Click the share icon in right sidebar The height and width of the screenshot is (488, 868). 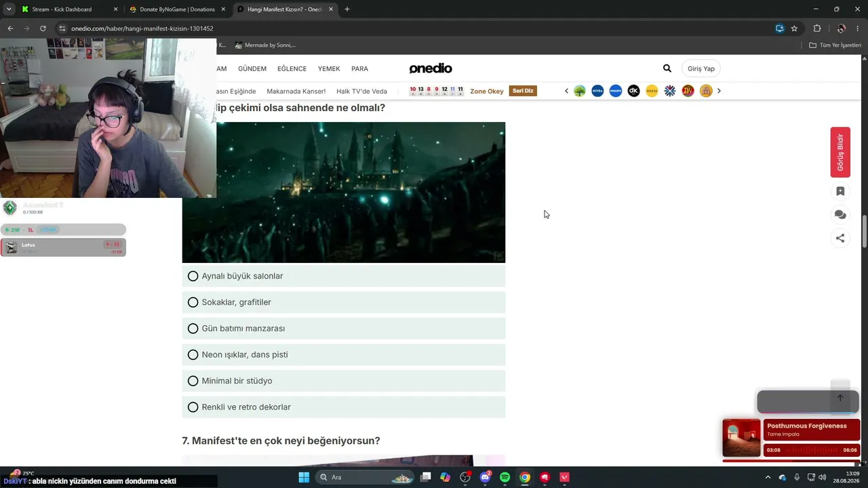(840, 238)
